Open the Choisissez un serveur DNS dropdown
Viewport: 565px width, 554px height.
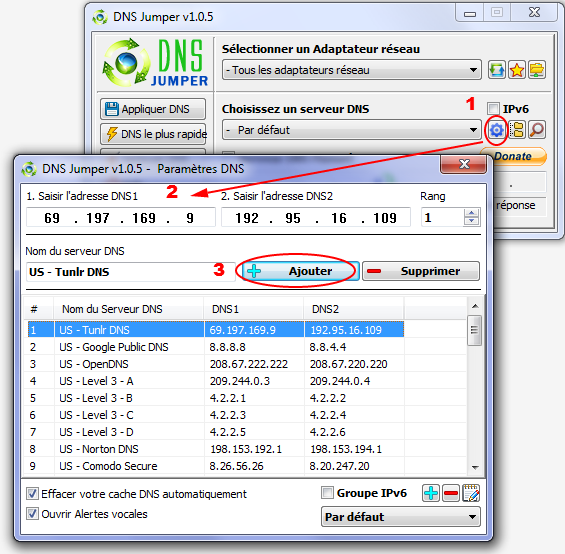[352, 130]
